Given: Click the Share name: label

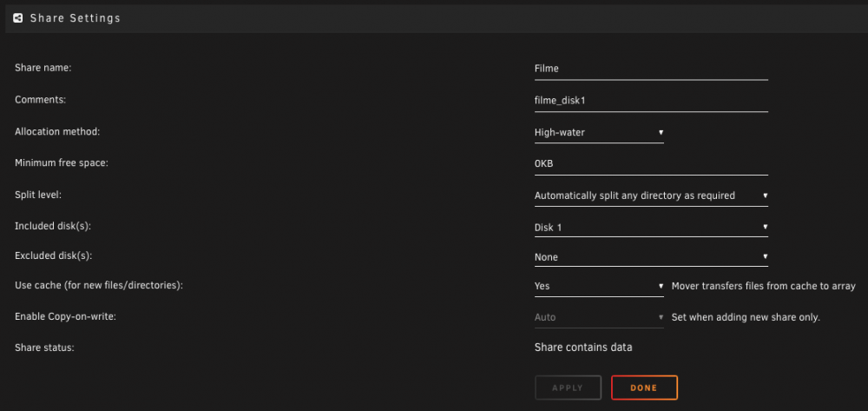Looking at the screenshot, I should point(43,68).
